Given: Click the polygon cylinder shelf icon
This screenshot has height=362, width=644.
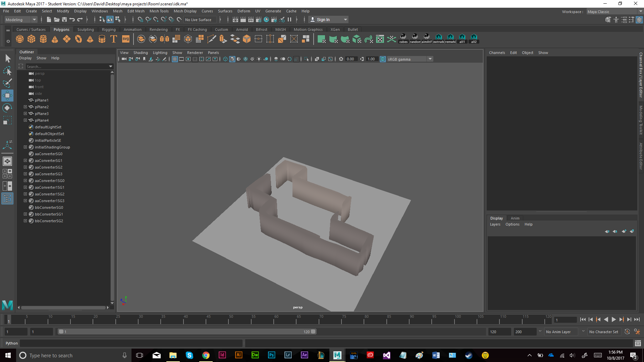Looking at the screenshot, I should (x=43, y=39).
